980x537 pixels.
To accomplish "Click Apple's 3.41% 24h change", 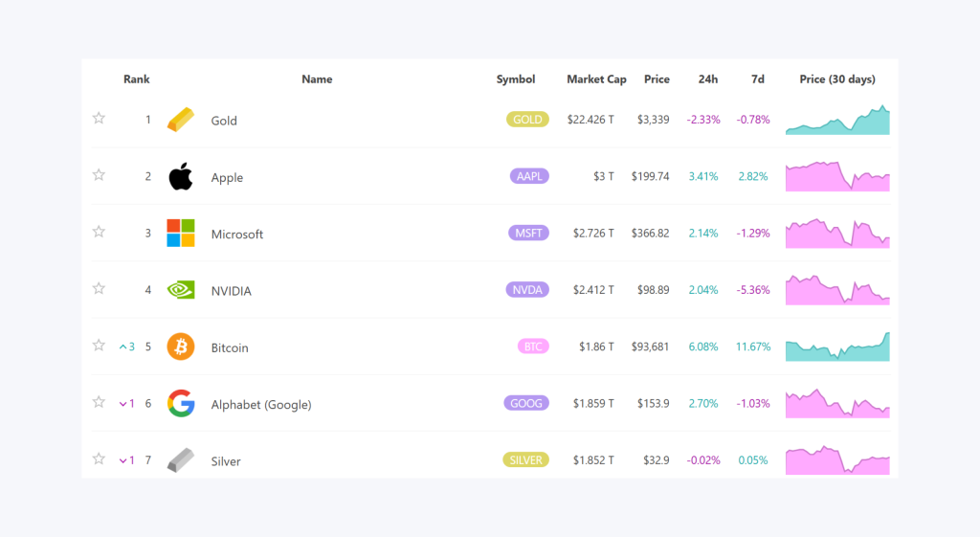I will [x=703, y=176].
